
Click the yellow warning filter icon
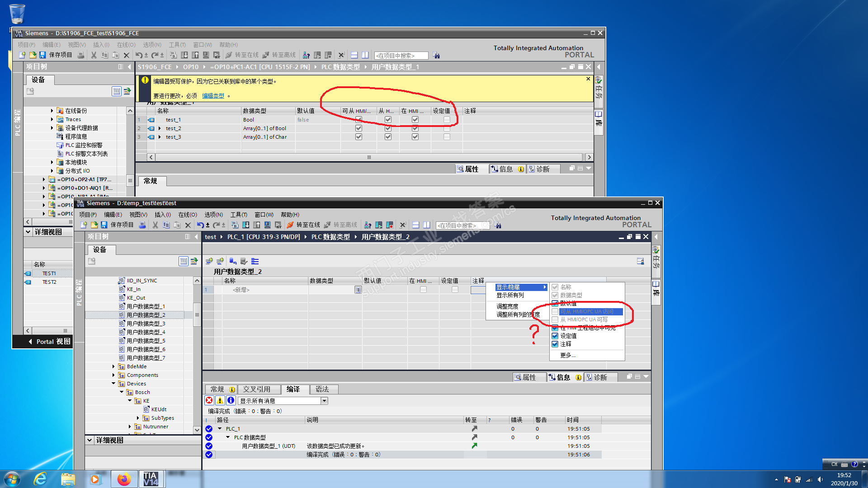tap(220, 400)
